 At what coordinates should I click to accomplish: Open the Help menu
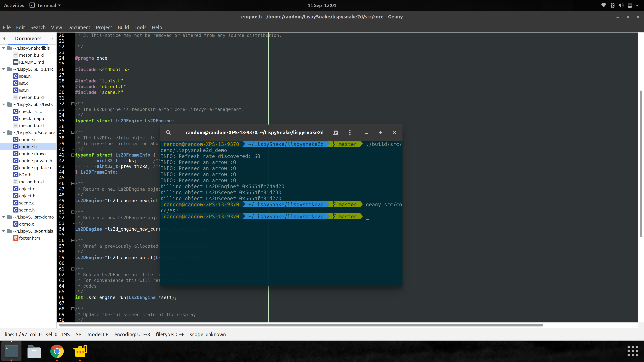pyautogui.click(x=157, y=27)
